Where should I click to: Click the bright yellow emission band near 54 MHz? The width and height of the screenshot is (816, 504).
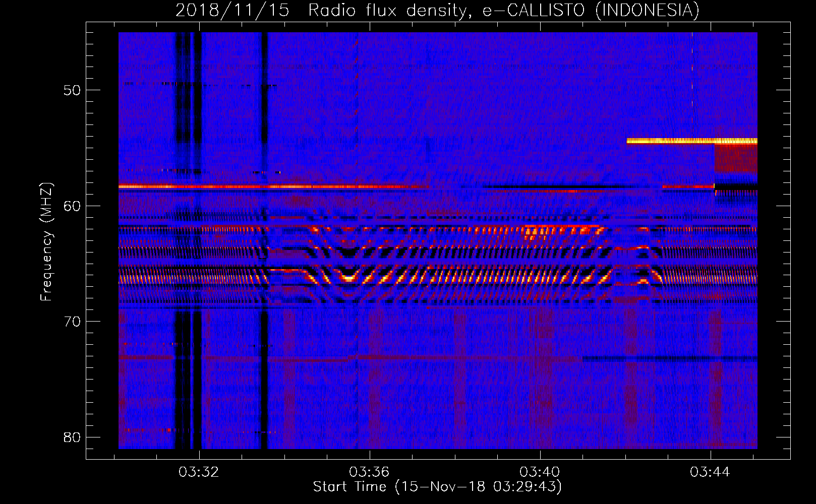(692, 141)
